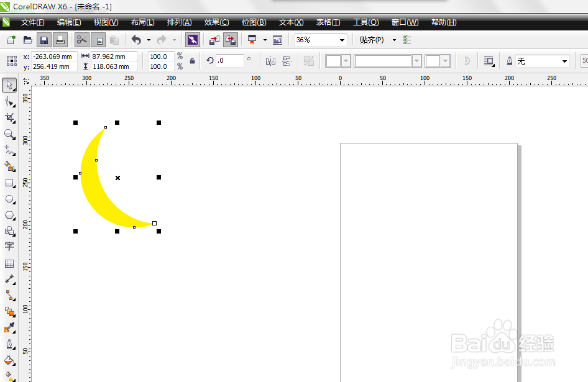Viewport: 588px width, 382px height.
Task: Expand the 贴齐(P) snap dropdown
Action: (x=394, y=40)
